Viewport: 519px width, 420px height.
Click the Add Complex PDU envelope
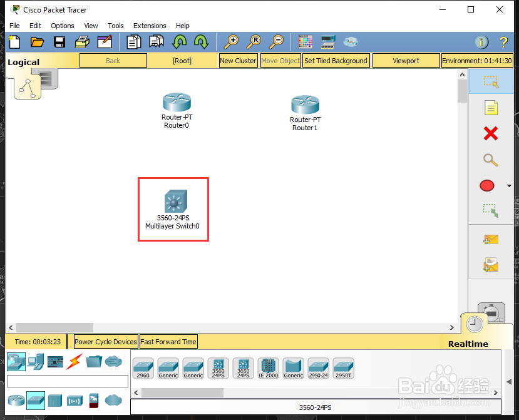[x=491, y=265]
